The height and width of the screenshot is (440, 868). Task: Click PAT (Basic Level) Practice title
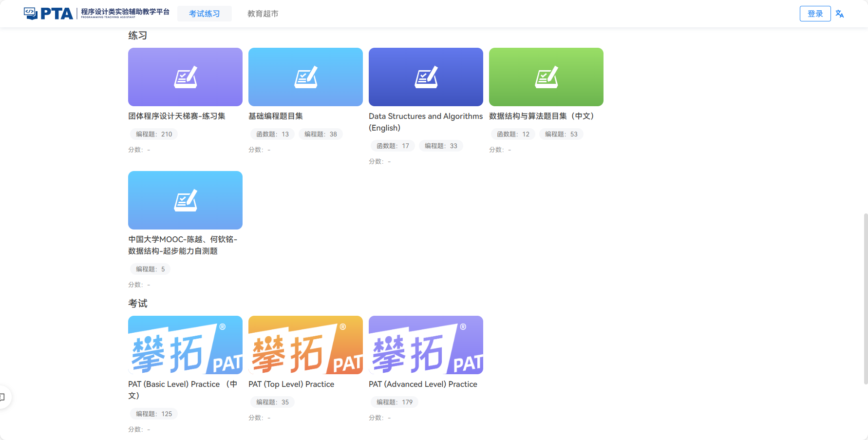point(183,390)
